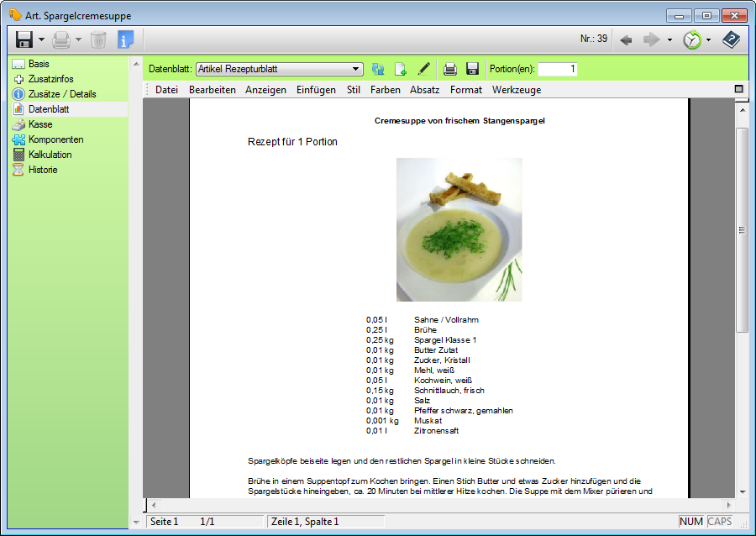
Task: Open the Einfügen menu
Action: pyautogui.click(x=316, y=90)
